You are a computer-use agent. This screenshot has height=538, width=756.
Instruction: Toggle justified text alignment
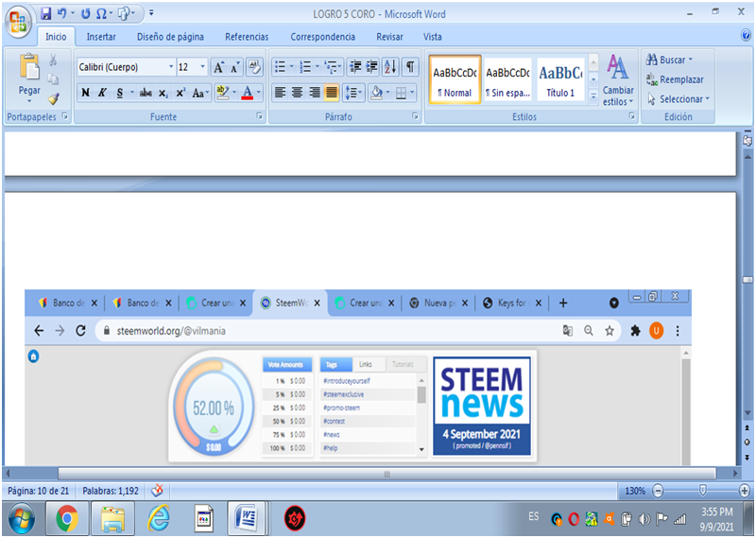(x=332, y=92)
